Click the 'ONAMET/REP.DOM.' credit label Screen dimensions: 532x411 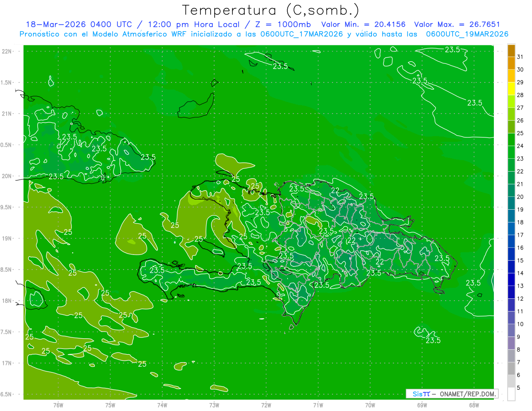click(x=468, y=394)
